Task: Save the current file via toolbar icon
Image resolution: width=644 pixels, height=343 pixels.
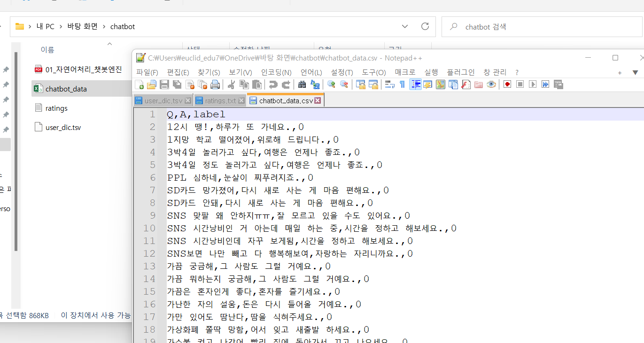Action: (164, 84)
